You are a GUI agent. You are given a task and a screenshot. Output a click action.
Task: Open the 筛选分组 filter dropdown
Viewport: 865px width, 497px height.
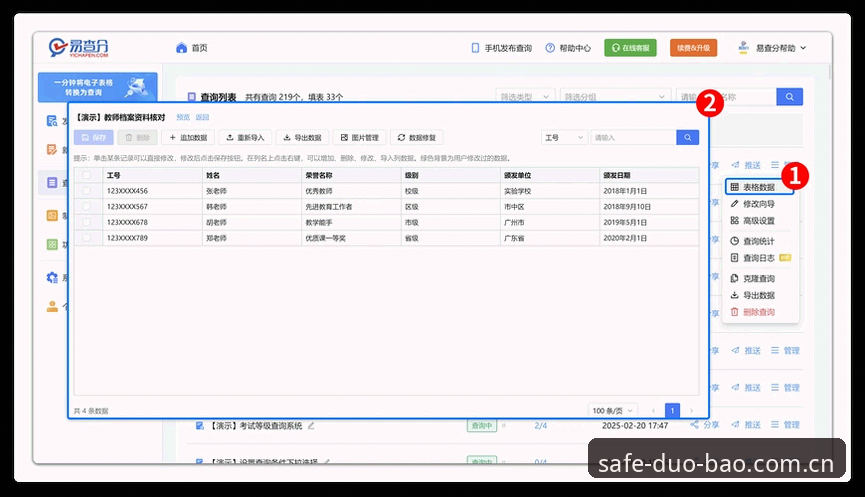[x=615, y=97]
